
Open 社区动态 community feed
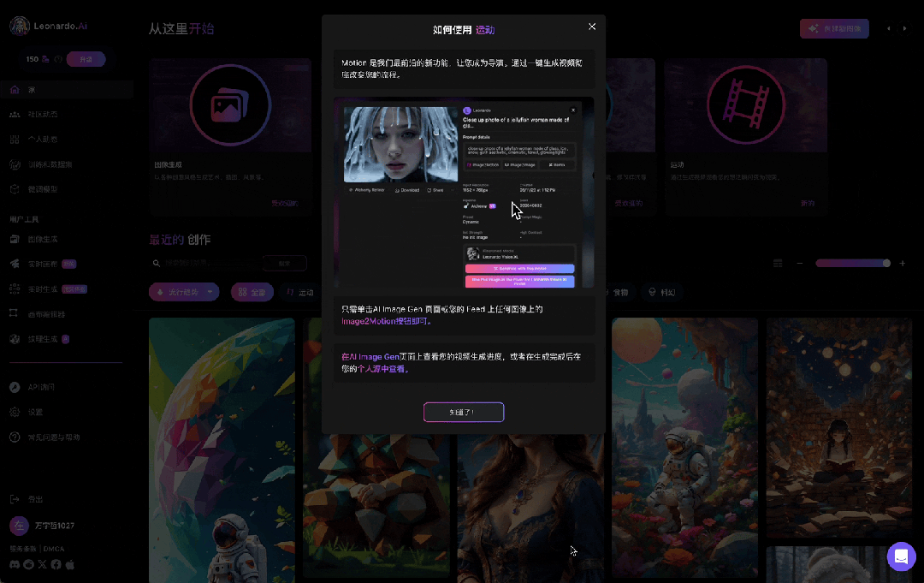click(43, 115)
